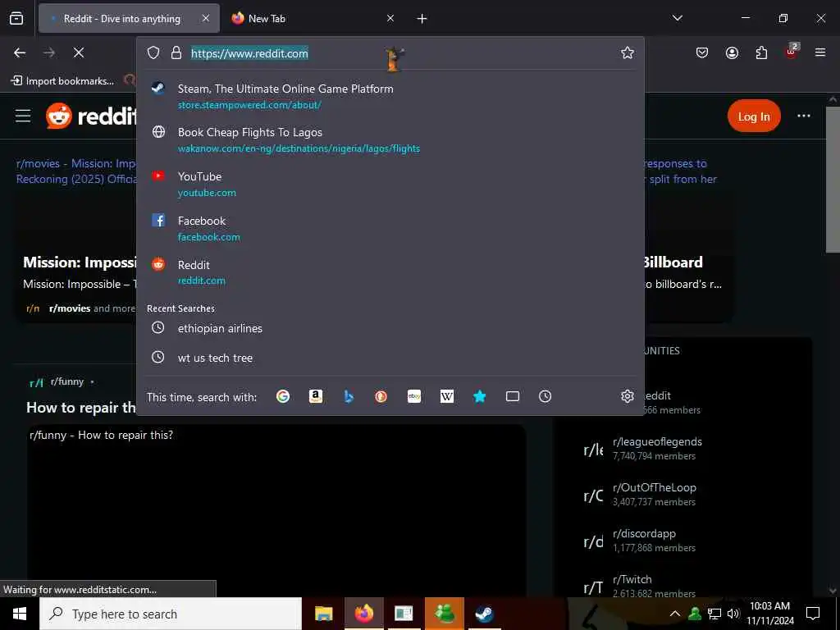
Task: Stop loading the page
Action: tap(78, 52)
